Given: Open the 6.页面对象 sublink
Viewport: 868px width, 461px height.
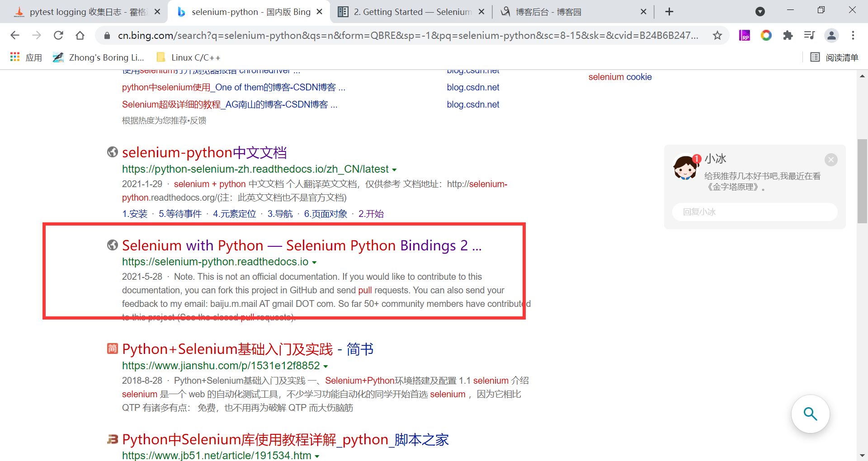Looking at the screenshot, I should [x=325, y=214].
